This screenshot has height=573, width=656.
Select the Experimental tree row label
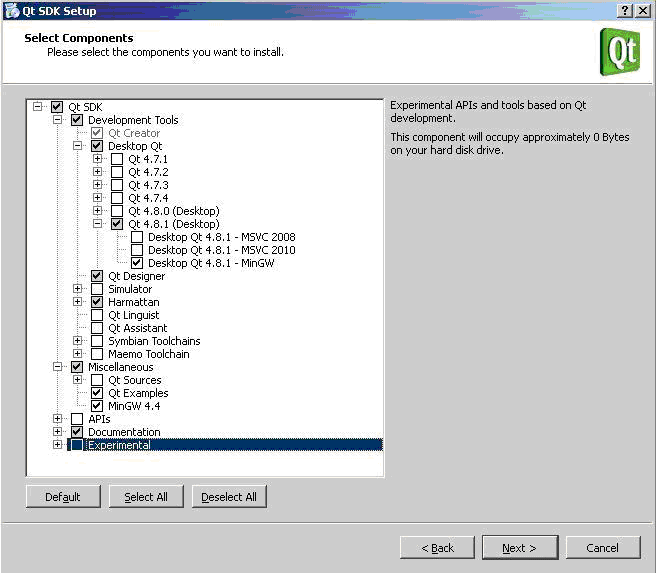tap(119, 445)
